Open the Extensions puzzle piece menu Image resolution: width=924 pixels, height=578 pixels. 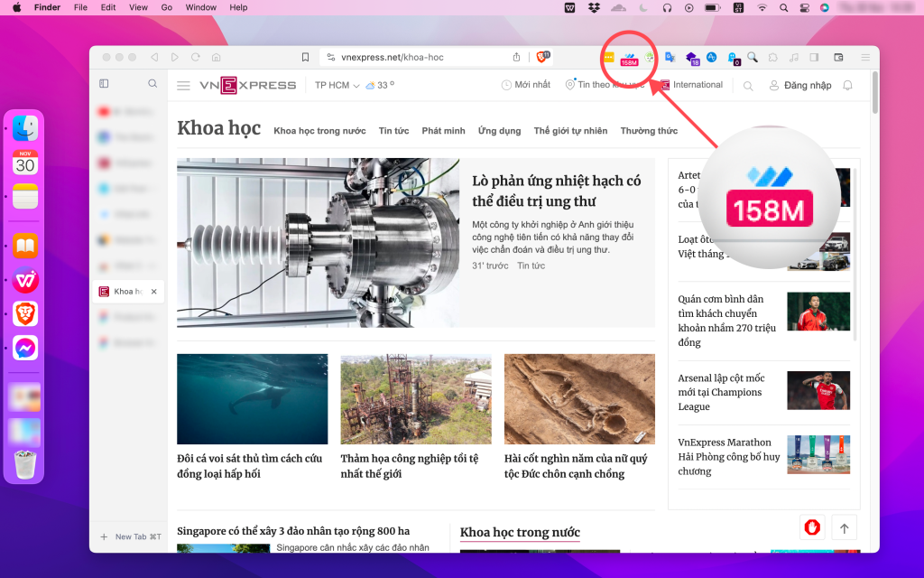[x=772, y=58]
